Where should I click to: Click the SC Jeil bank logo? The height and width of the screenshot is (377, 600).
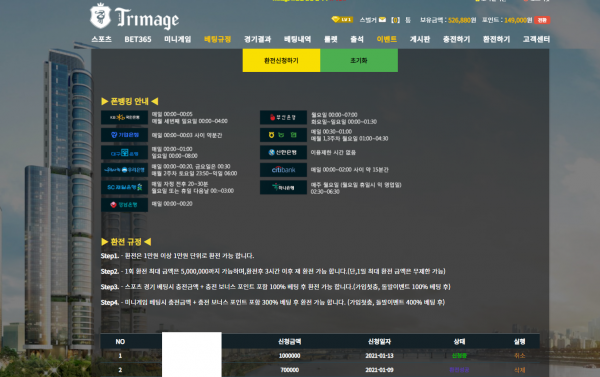[124, 187]
